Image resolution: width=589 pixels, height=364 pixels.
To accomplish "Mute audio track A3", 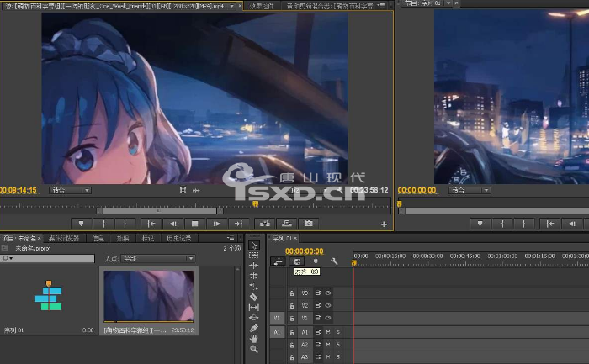I will 328,357.
